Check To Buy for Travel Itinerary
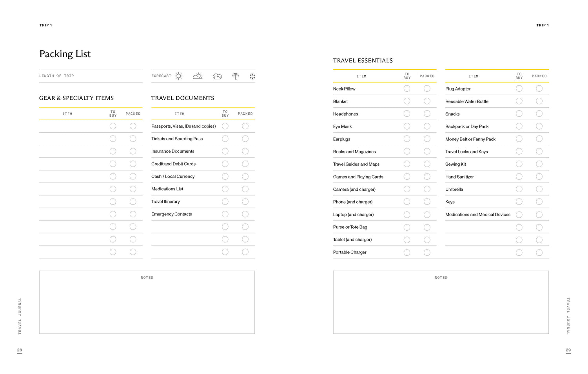 coord(225,202)
